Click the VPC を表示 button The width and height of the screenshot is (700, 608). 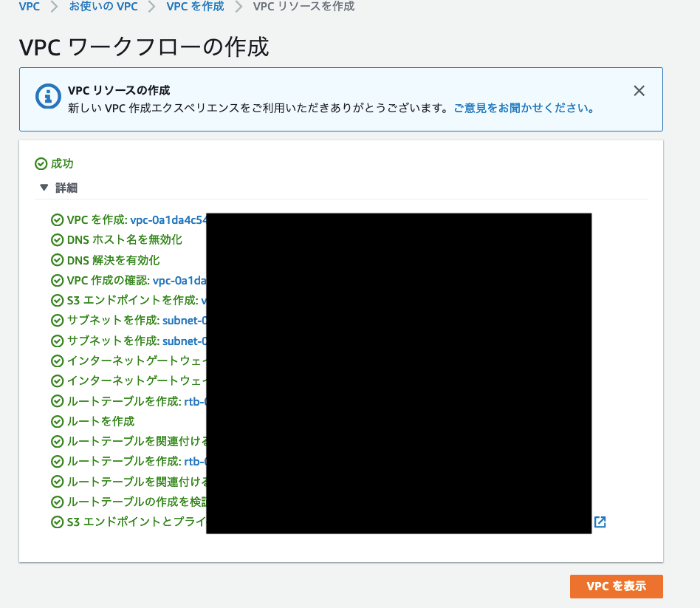point(616,586)
